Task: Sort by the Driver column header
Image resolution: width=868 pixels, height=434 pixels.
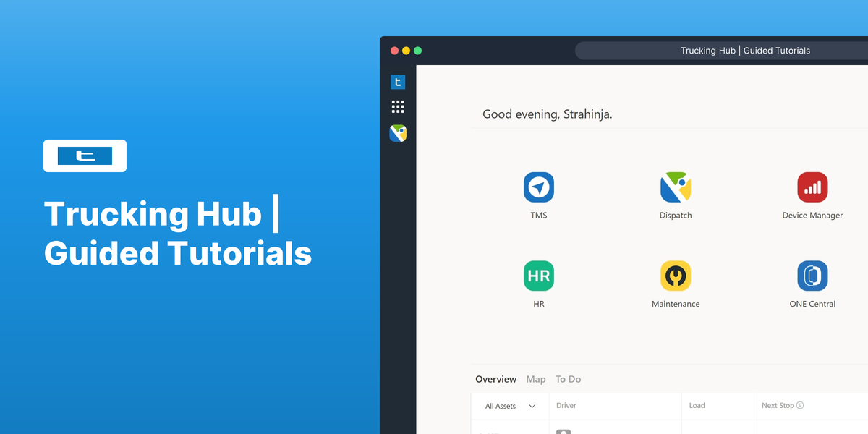Action: pos(566,405)
